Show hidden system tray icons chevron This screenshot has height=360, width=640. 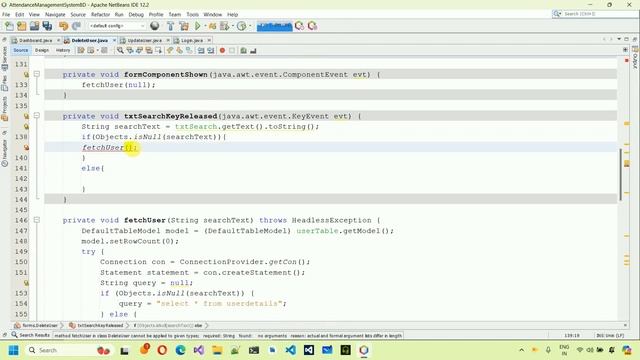pyautogui.click(x=522, y=350)
